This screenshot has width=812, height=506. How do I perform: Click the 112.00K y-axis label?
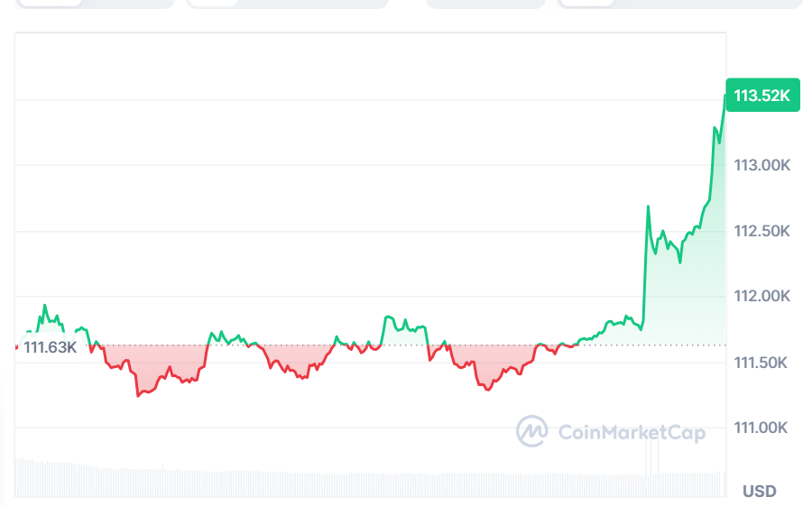tap(762, 297)
